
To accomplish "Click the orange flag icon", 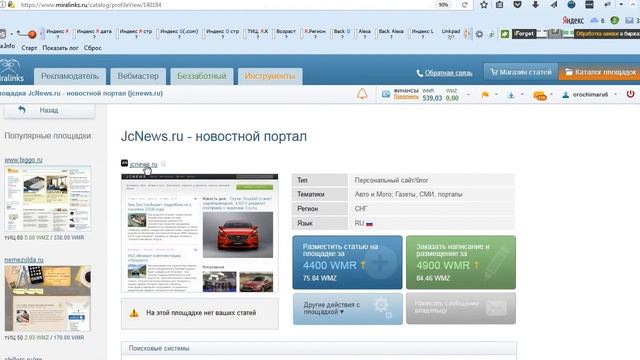I will coord(485,95).
